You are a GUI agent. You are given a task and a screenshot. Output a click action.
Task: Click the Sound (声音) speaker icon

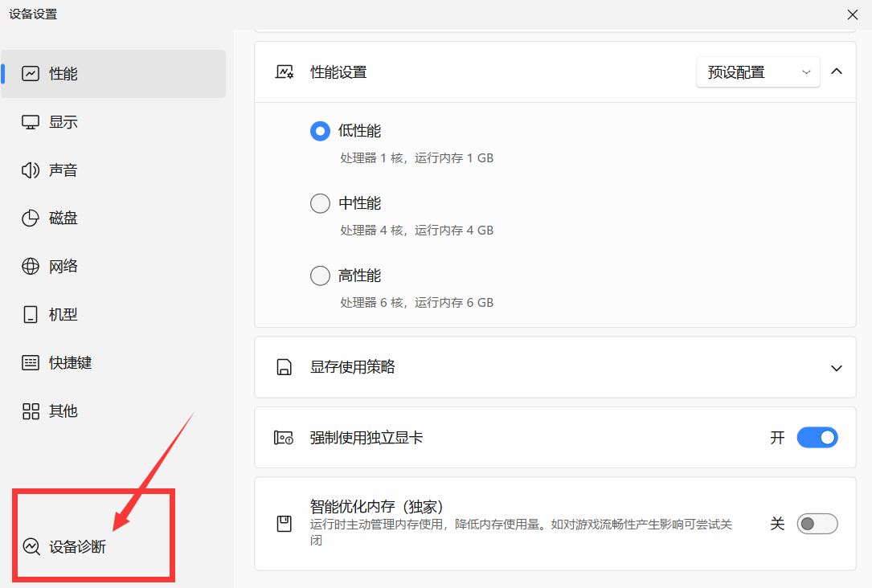[31, 170]
